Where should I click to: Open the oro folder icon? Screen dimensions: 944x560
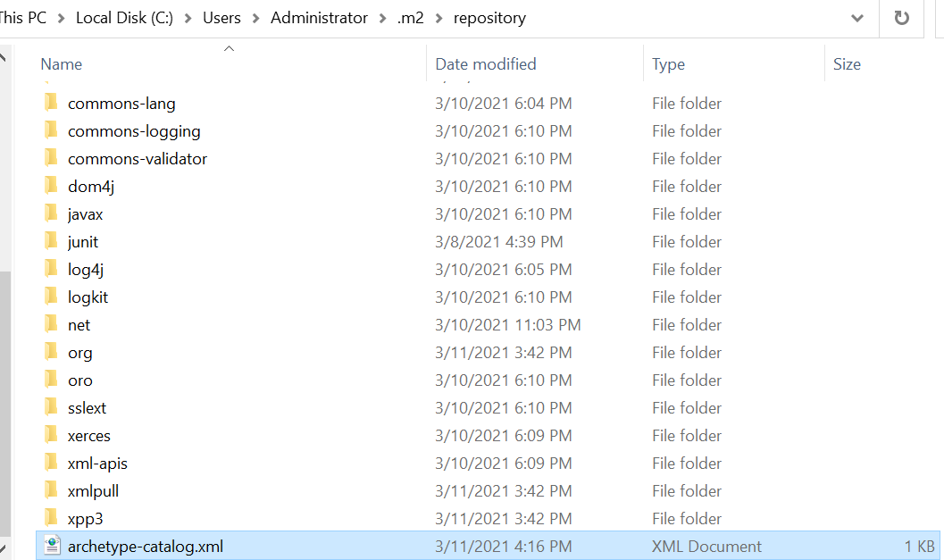(51, 380)
